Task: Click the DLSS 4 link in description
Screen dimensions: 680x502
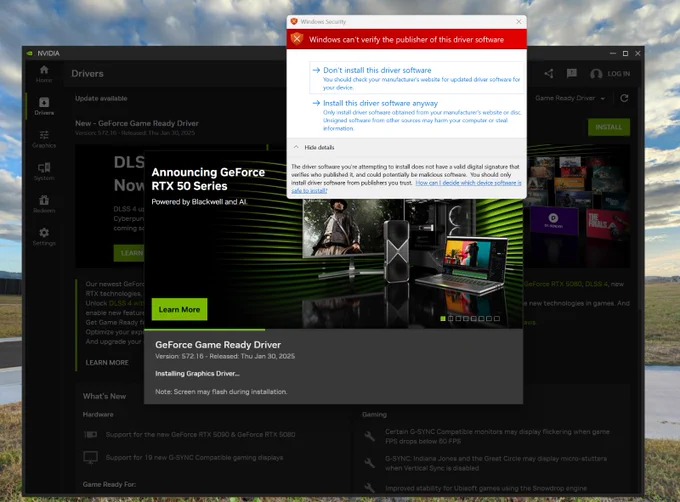Action: [598, 284]
